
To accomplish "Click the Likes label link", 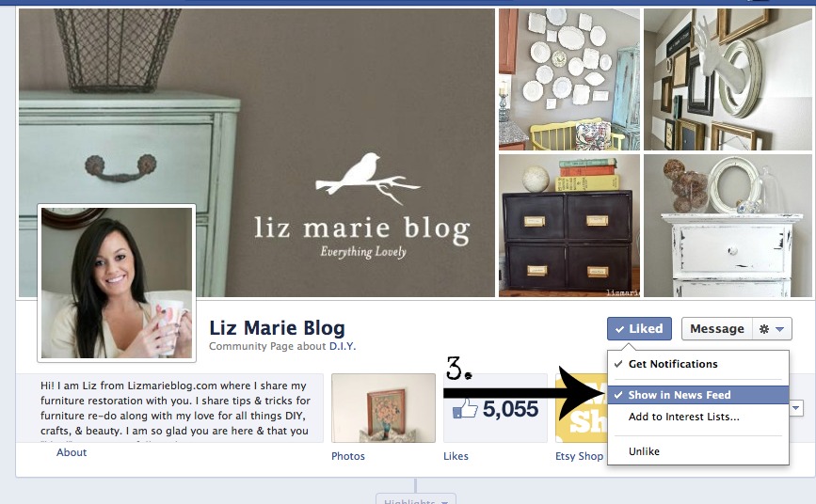I will (456, 456).
